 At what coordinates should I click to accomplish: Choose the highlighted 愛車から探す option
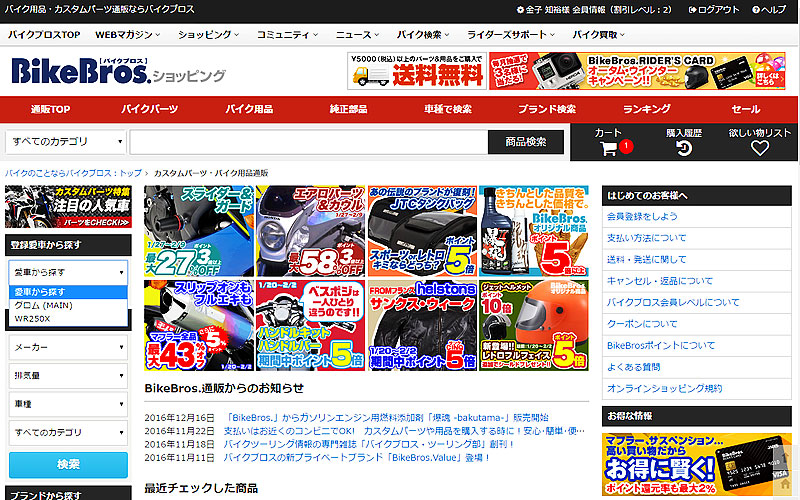tap(68, 292)
